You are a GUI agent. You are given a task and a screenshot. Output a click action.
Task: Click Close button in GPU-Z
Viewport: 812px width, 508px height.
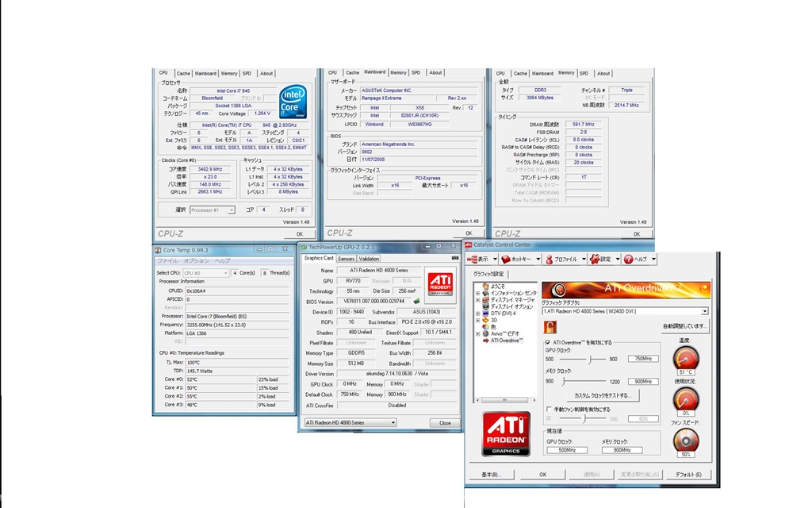click(445, 423)
